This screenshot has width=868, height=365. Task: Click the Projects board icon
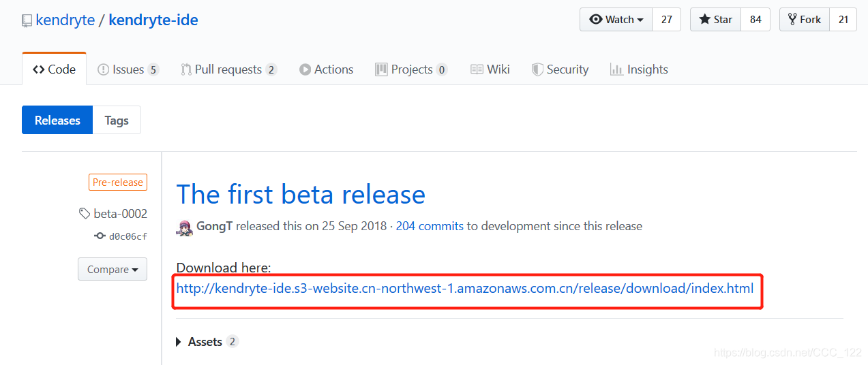tap(381, 69)
